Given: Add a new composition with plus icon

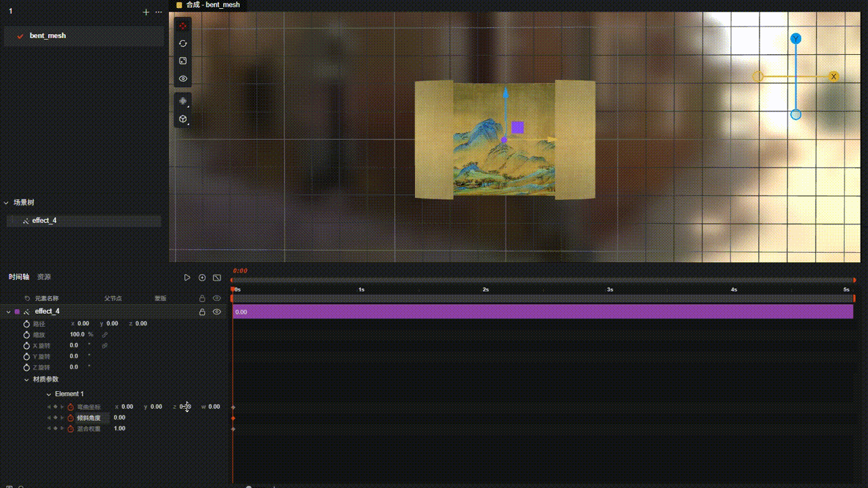Looking at the screenshot, I should tap(146, 12).
